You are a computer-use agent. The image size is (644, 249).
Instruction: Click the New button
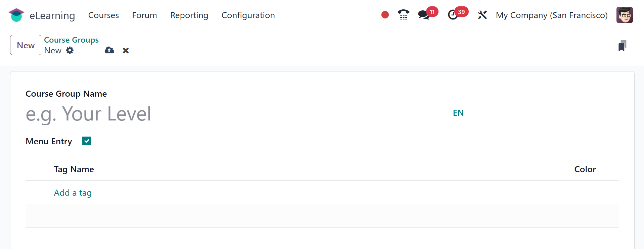[x=26, y=45]
